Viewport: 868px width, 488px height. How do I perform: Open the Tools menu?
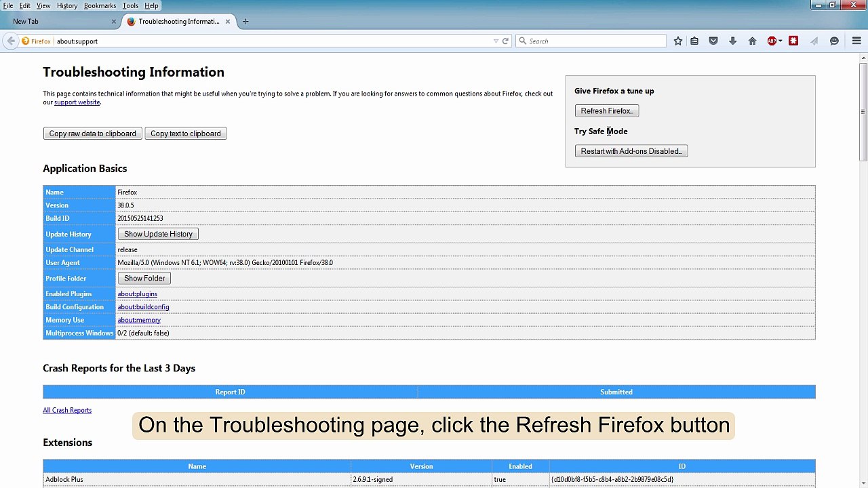[x=130, y=5]
